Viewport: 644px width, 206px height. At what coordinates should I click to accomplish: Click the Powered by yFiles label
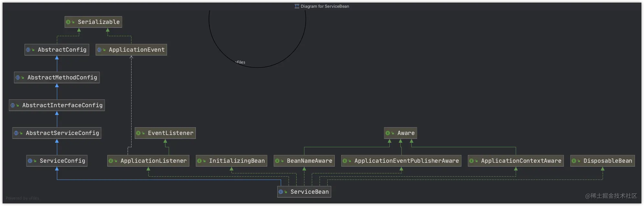tap(22, 198)
